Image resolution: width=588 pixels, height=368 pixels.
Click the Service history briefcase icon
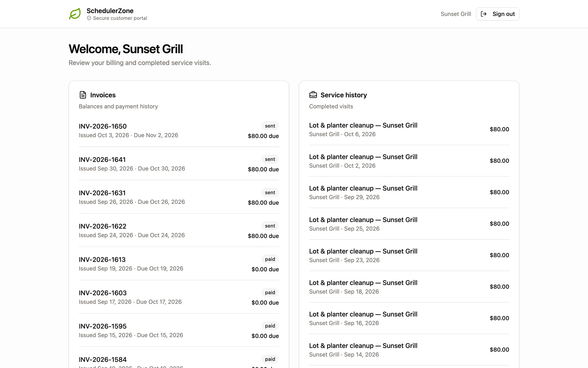pyautogui.click(x=313, y=95)
